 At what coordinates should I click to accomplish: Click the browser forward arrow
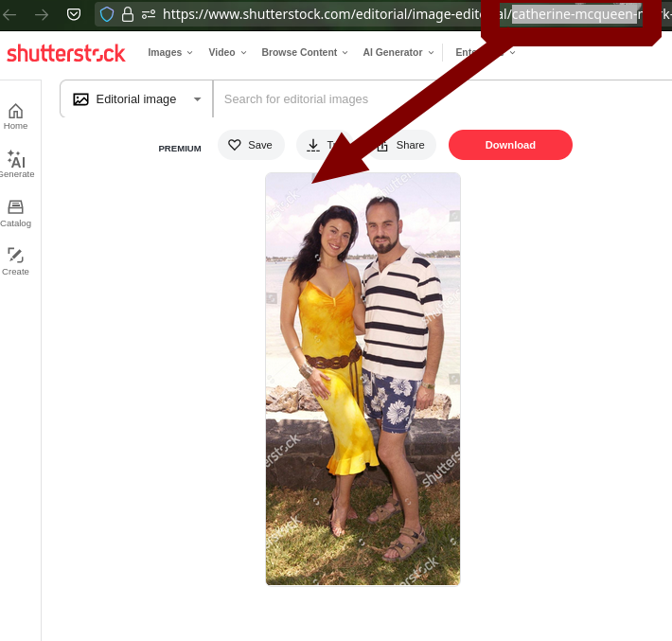[x=42, y=15]
